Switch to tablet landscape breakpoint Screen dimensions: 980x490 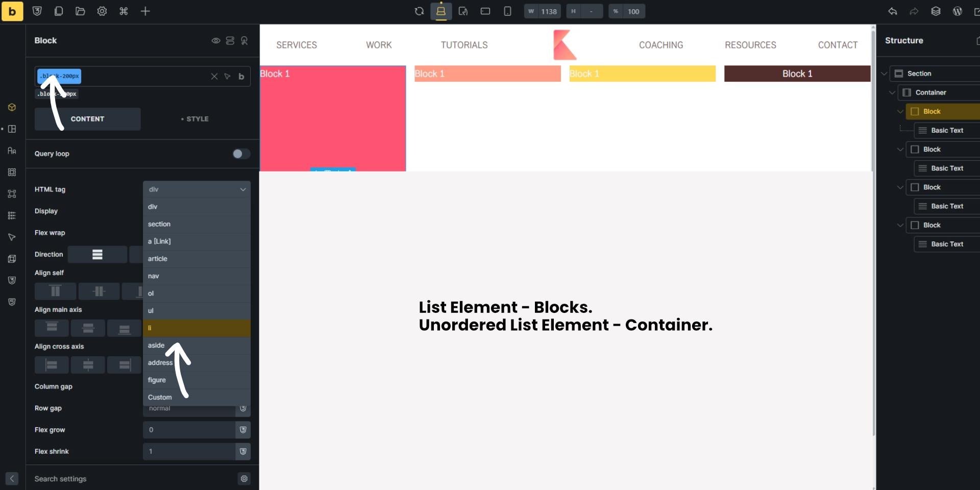pos(485,11)
